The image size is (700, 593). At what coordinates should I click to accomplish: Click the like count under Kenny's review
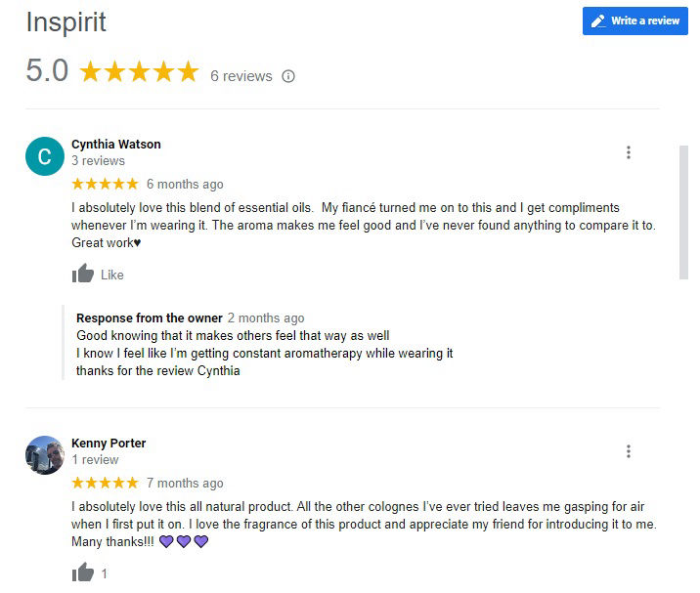pos(105,574)
